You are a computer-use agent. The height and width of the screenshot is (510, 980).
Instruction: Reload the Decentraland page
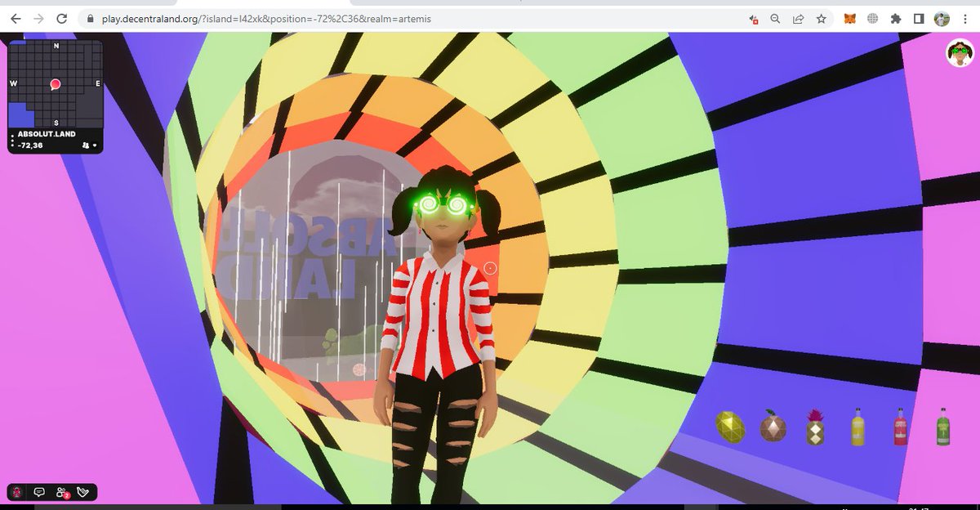[x=61, y=18]
